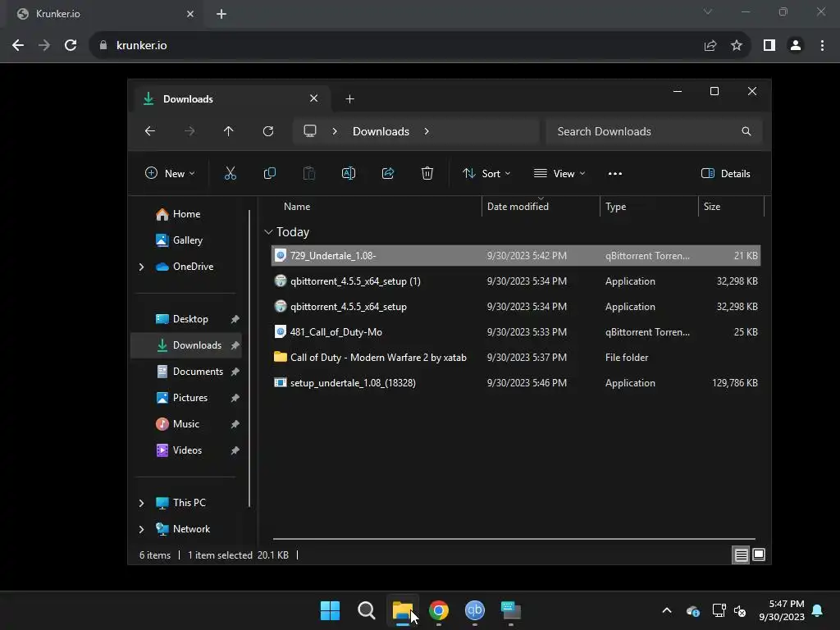Click the Delete trash can icon
The width and height of the screenshot is (840, 630).
pos(427,173)
